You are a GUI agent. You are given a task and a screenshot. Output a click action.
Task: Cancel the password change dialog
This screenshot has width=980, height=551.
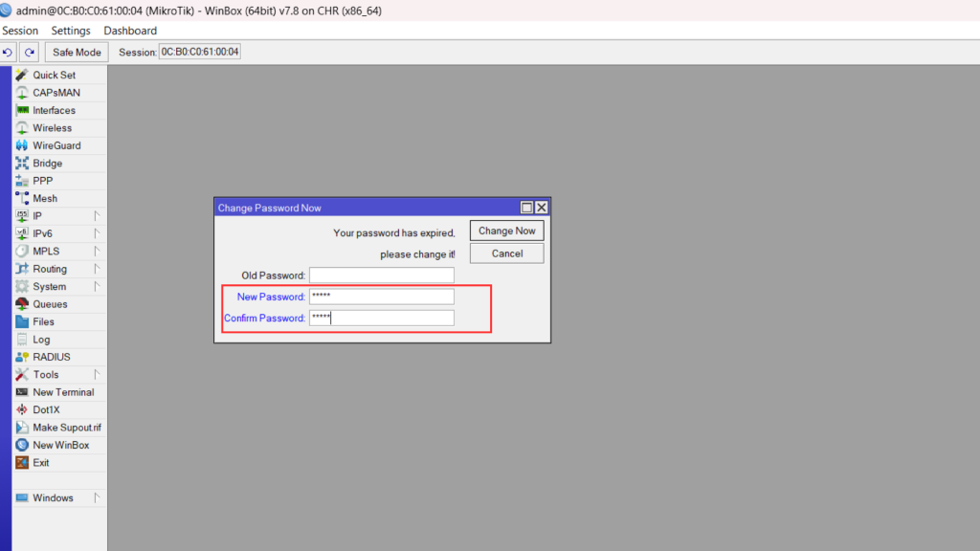(506, 253)
